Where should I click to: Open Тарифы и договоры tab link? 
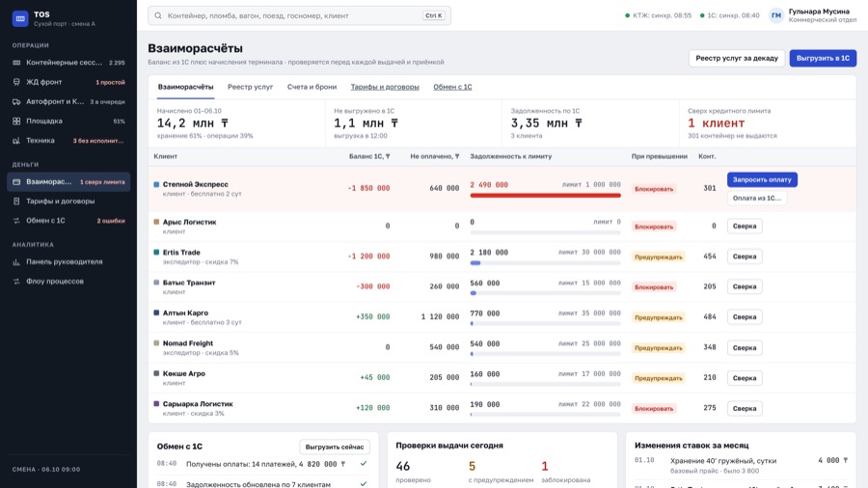point(385,87)
